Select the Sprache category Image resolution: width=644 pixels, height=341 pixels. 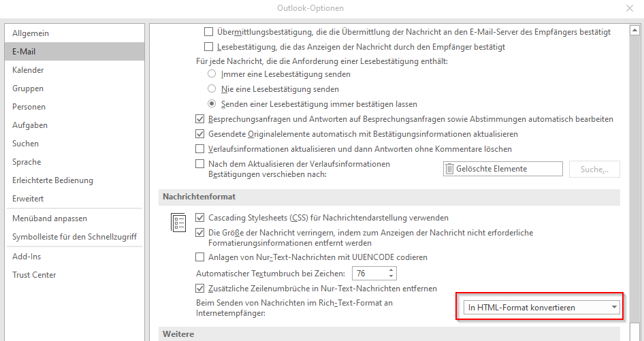74,162
